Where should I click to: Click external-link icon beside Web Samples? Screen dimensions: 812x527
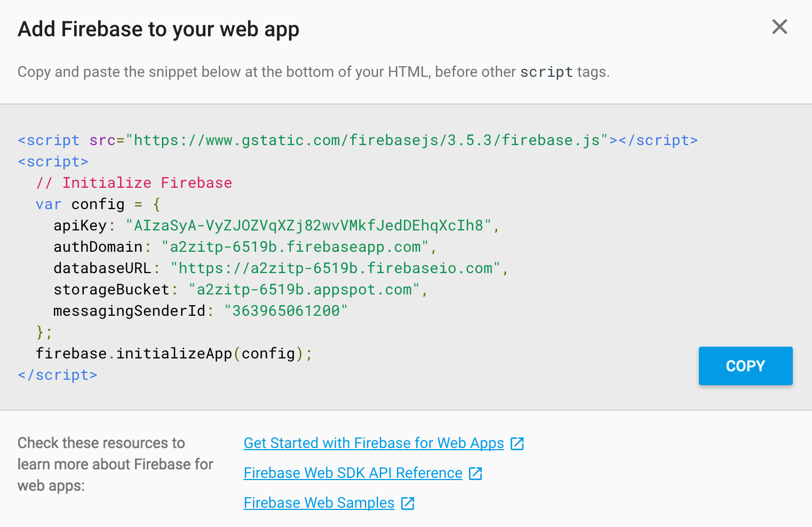click(408, 504)
